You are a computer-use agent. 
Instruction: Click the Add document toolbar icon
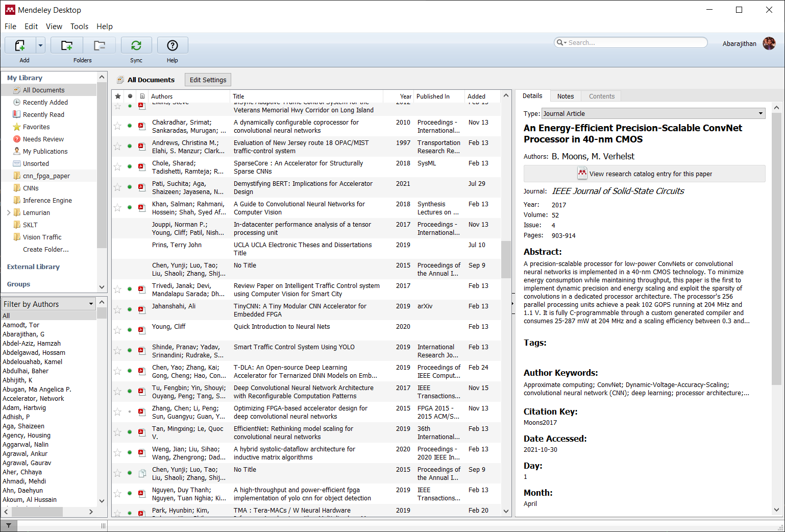(20, 45)
